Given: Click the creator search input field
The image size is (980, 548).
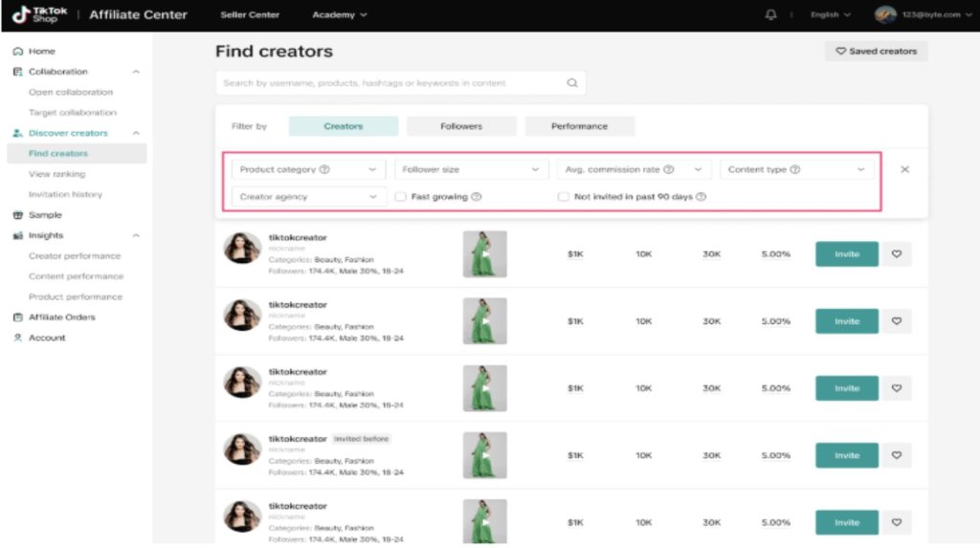Looking at the screenshot, I should click(392, 83).
